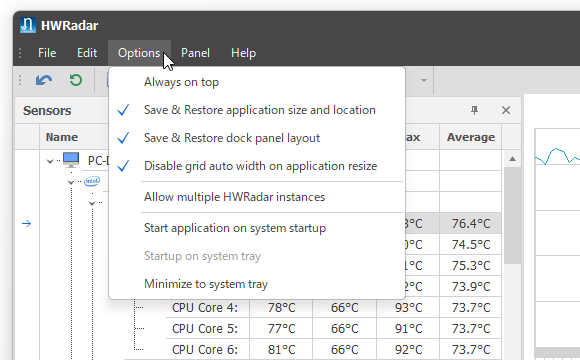580x360 pixels.
Task: Enable Allow multiple HWRadar instances
Action: click(x=257, y=197)
